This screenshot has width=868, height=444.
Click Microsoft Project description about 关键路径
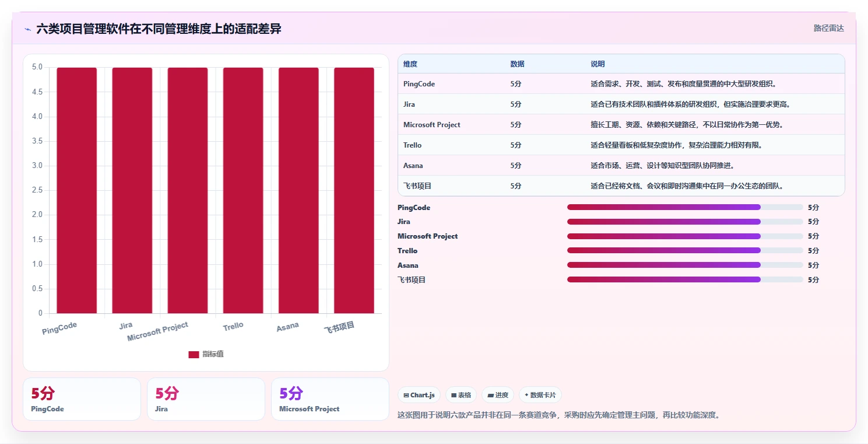[x=687, y=125]
